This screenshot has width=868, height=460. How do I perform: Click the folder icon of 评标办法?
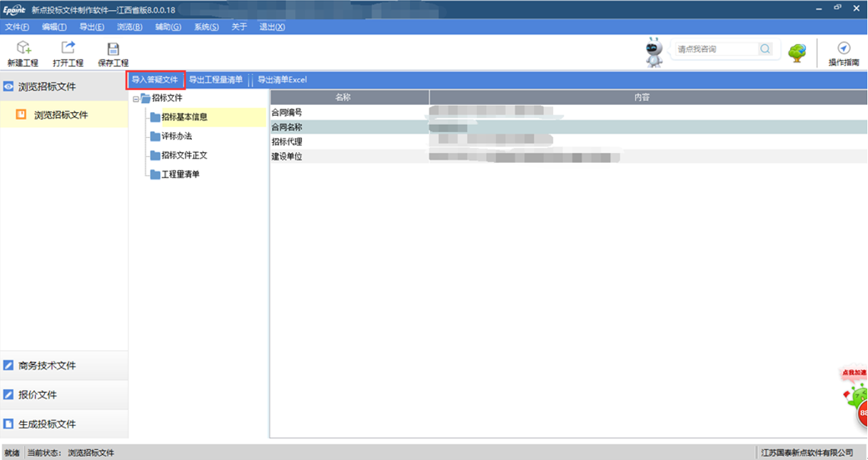tap(156, 136)
